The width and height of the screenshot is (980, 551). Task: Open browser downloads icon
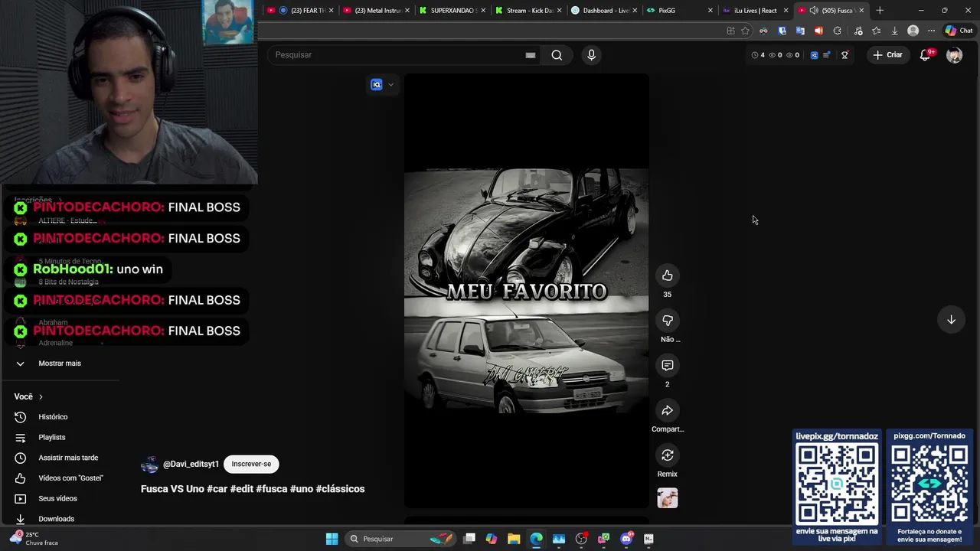tap(894, 31)
